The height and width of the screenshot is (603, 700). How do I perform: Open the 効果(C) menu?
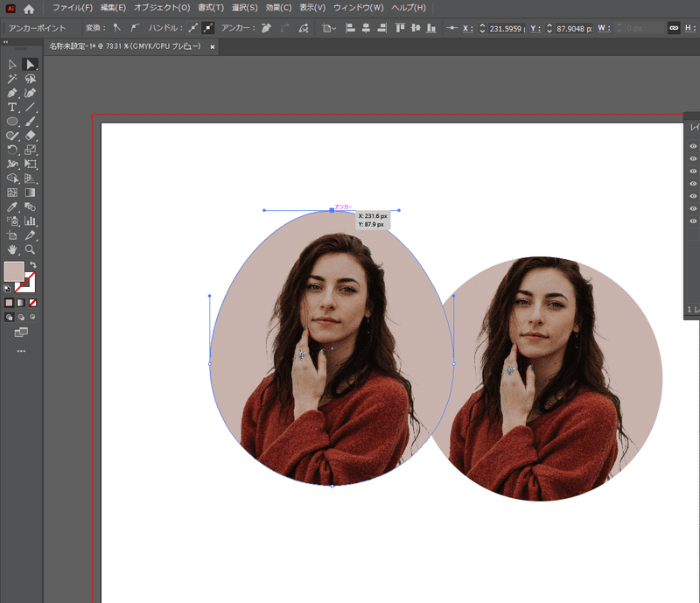click(x=278, y=8)
